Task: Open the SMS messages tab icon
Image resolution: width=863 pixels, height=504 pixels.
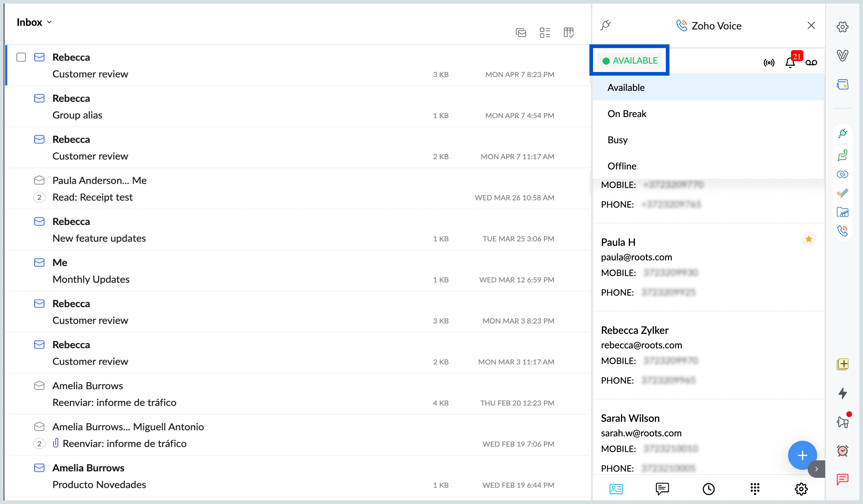Action: (662, 489)
